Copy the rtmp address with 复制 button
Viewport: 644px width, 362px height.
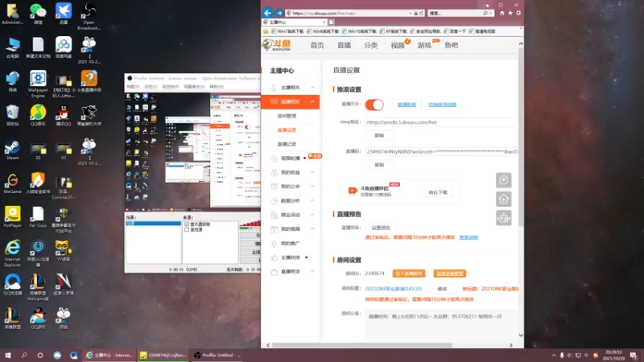379,135
